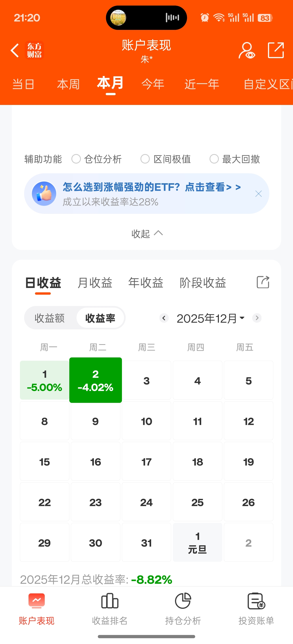Close the ETF promotion banner
293x644 pixels.
tap(258, 194)
